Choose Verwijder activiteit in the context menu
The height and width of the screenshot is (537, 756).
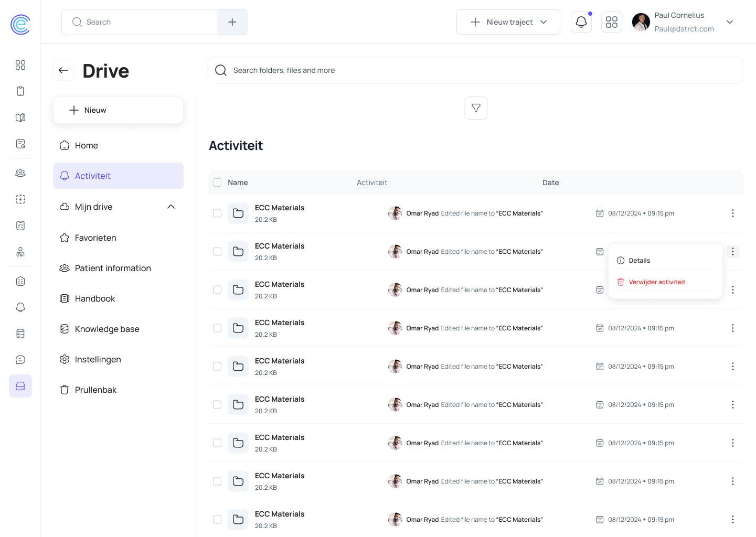point(657,282)
